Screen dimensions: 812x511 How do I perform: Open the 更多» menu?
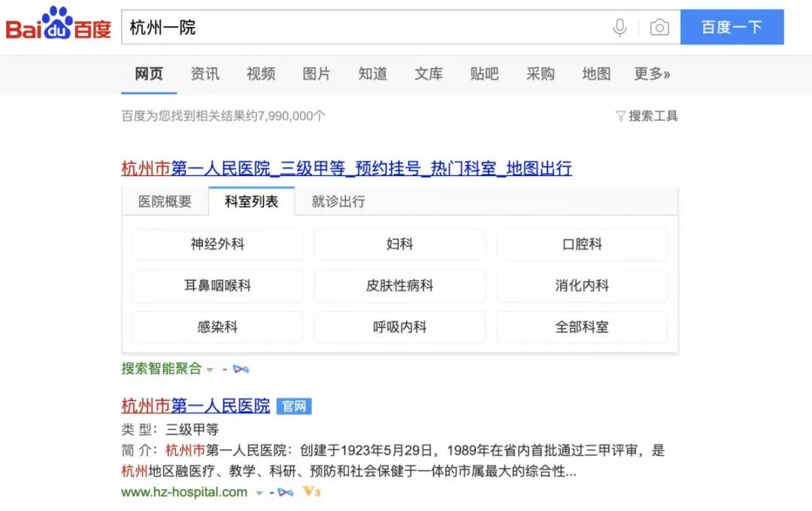tap(652, 74)
